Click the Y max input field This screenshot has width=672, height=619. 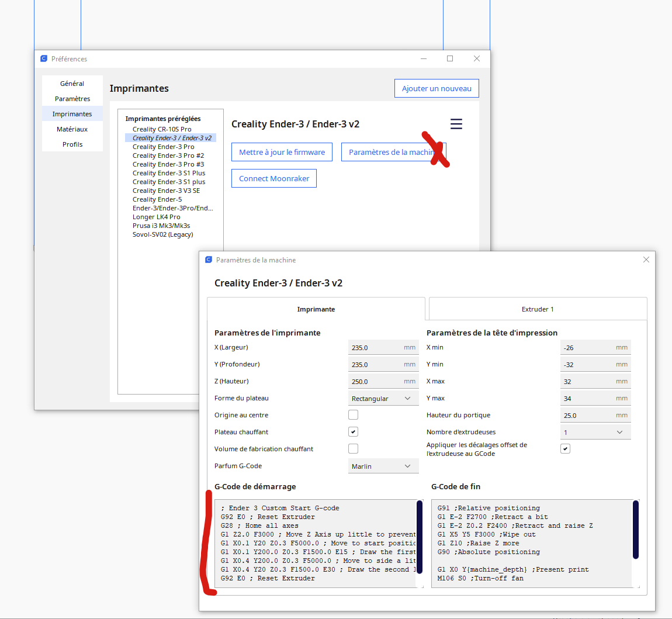595,398
